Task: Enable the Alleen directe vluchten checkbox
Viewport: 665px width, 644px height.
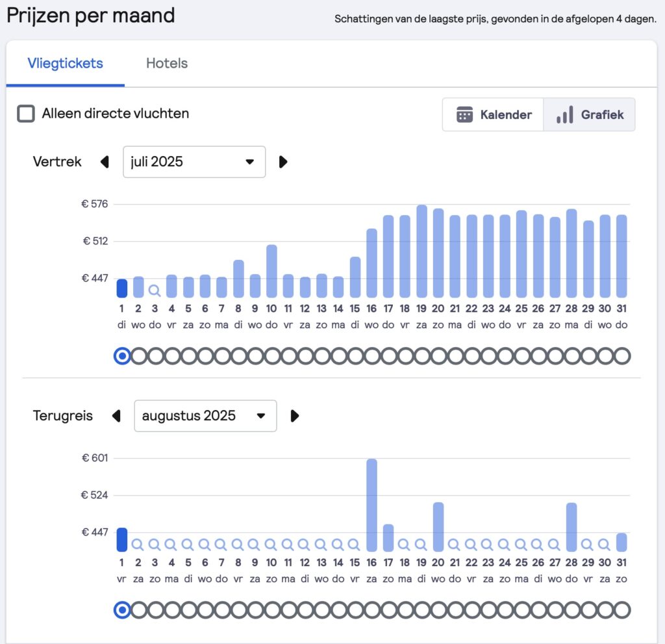Action: click(x=26, y=114)
